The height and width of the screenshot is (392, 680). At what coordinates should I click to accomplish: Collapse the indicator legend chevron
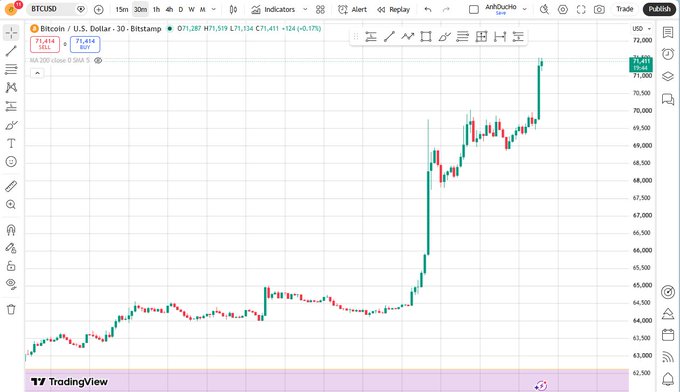coord(37,73)
